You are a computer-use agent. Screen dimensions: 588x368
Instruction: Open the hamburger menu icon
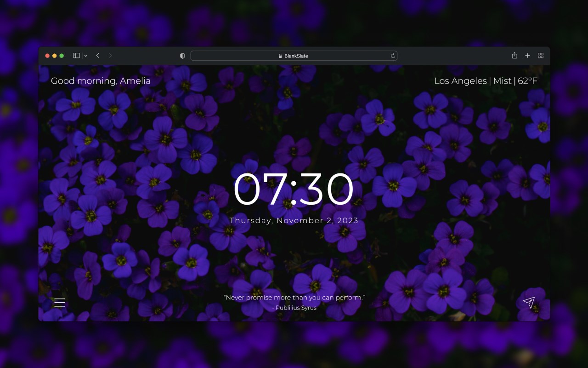60,302
